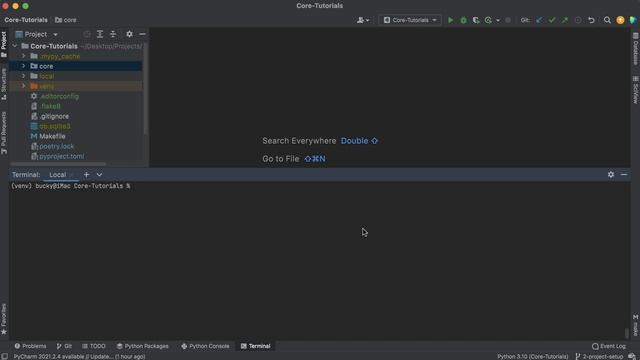Switch to the Terminal tab at the bottom
The image size is (640, 360).
[x=256, y=346]
